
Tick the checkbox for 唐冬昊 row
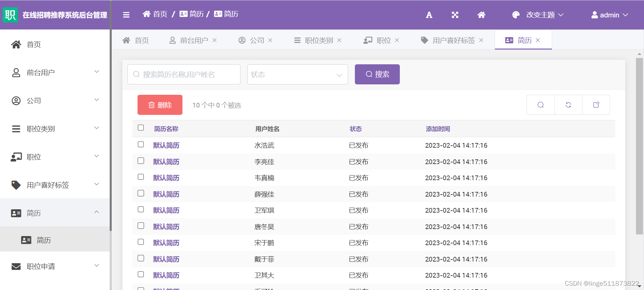click(x=141, y=226)
